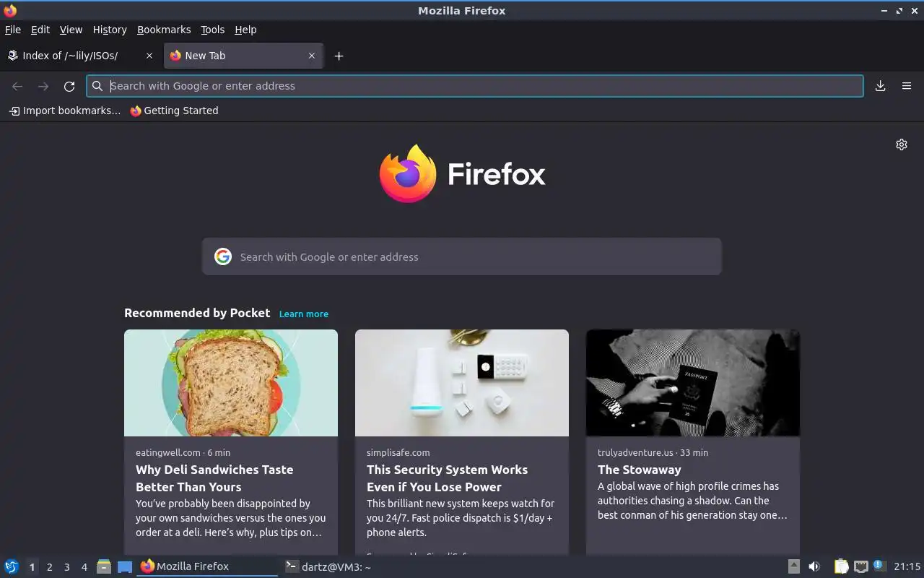
Task: Close the New Tab tab
Action: [312, 56]
